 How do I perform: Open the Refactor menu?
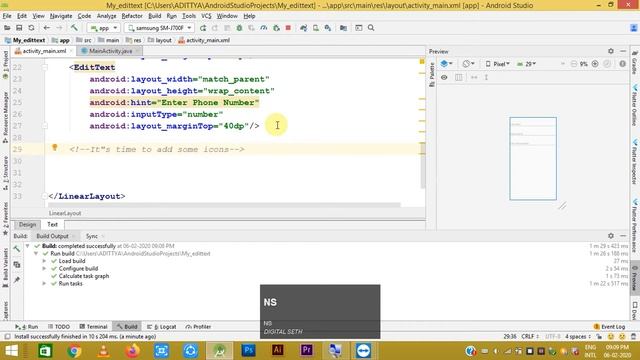pyautogui.click(x=132, y=16)
